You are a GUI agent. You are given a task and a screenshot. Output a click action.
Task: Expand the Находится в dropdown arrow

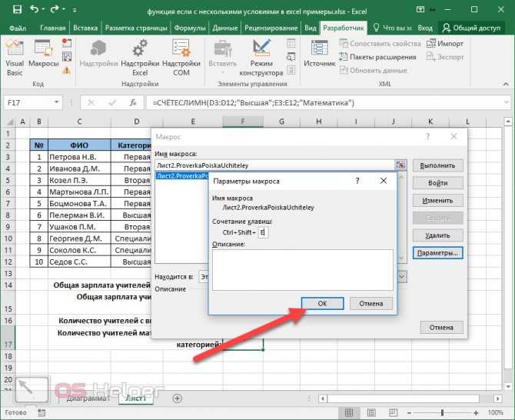[402, 277]
